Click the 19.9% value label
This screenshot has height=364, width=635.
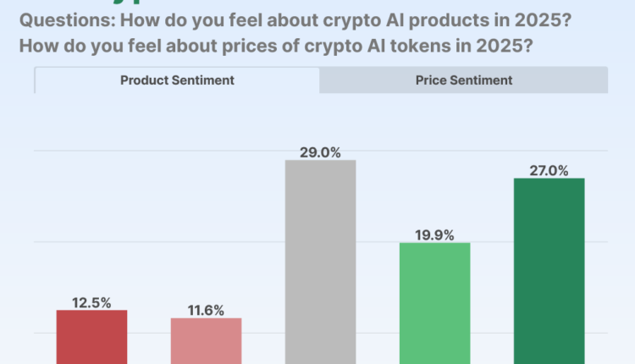(434, 234)
